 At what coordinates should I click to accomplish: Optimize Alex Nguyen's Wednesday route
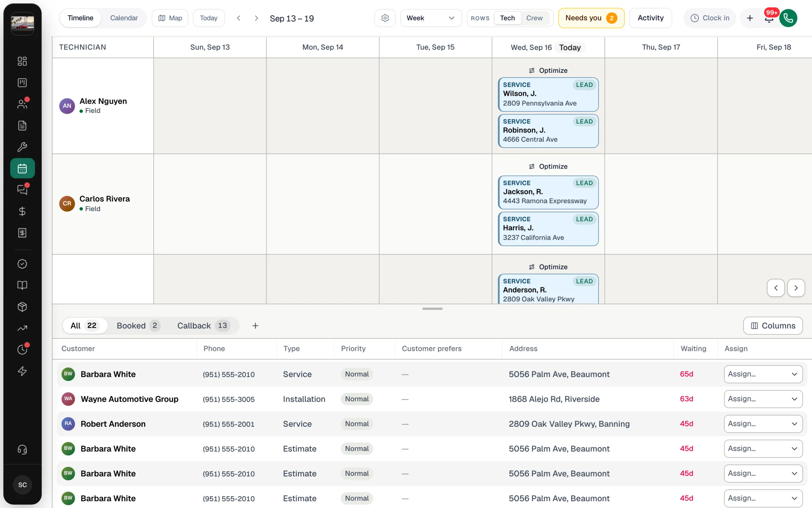coord(548,70)
